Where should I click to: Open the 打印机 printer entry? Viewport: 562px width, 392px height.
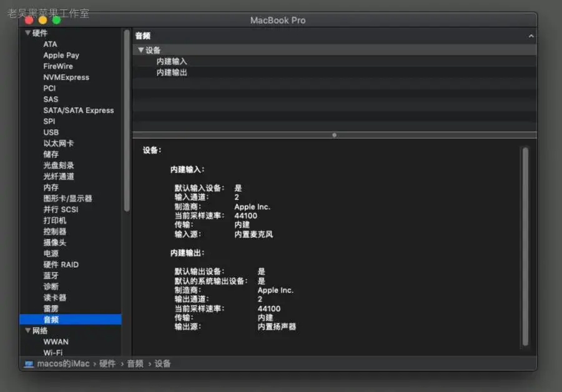point(54,220)
